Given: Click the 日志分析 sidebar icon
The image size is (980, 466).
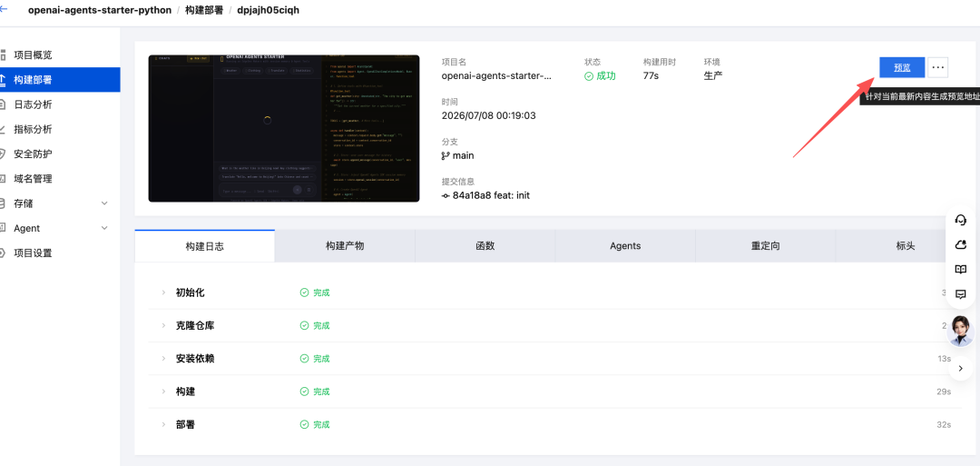Looking at the screenshot, I should (x=3, y=104).
